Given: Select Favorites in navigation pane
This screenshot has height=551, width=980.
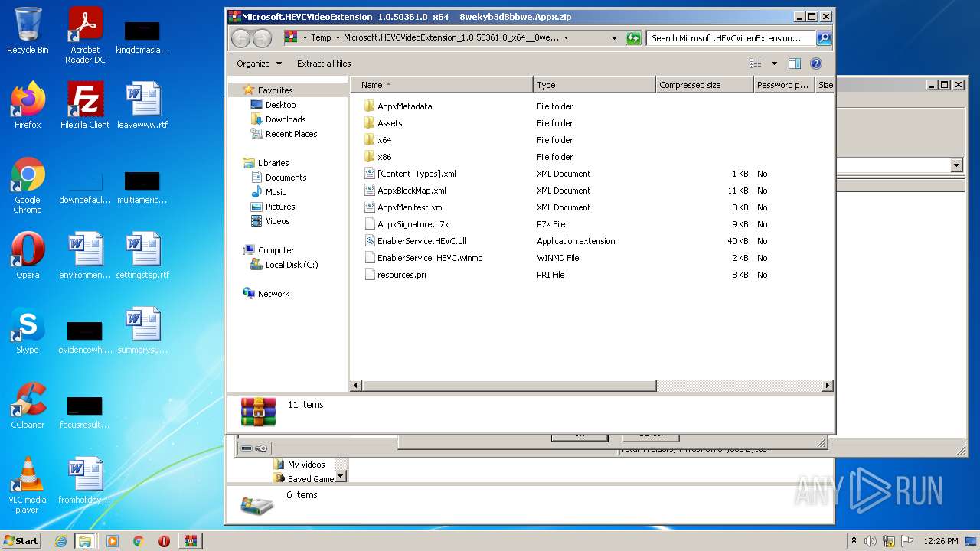Looking at the screenshot, I should tap(275, 90).
